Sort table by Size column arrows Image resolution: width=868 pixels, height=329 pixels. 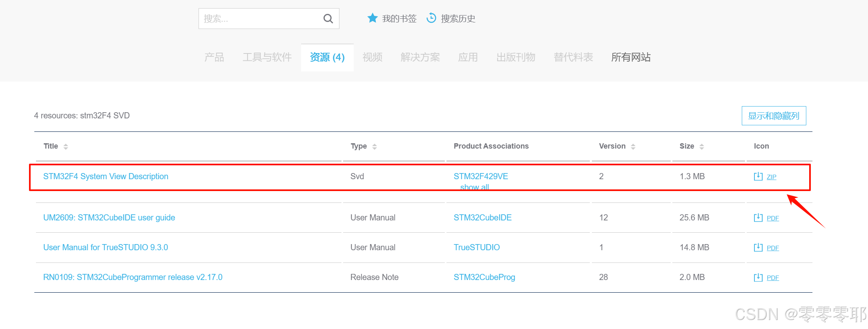tap(702, 147)
